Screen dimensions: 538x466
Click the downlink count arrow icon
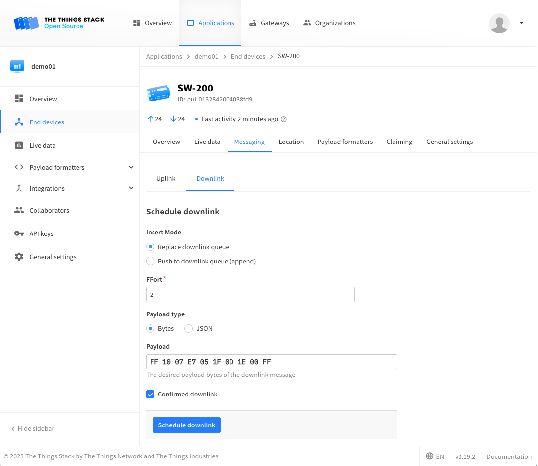pyautogui.click(x=173, y=119)
